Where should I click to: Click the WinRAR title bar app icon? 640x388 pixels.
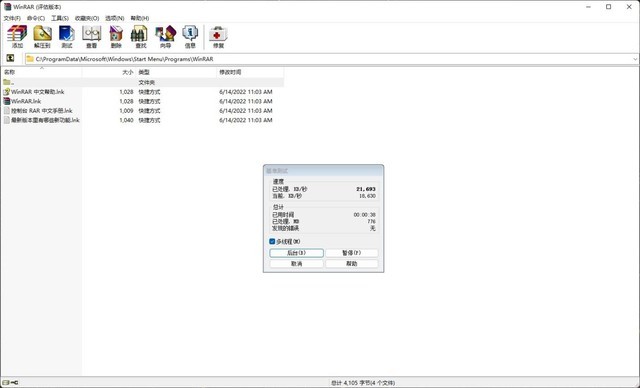(x=7, y=7)
